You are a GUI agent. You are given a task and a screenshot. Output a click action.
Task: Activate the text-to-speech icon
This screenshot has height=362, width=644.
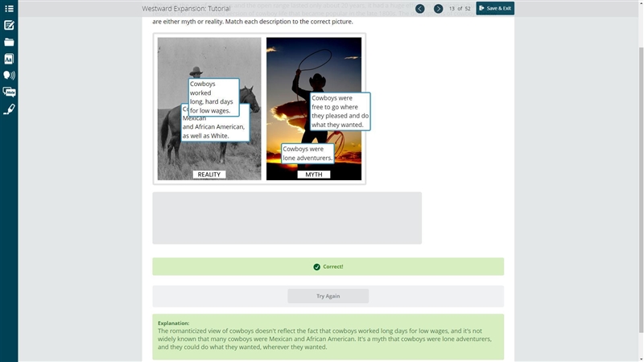[x=9, y=75]
